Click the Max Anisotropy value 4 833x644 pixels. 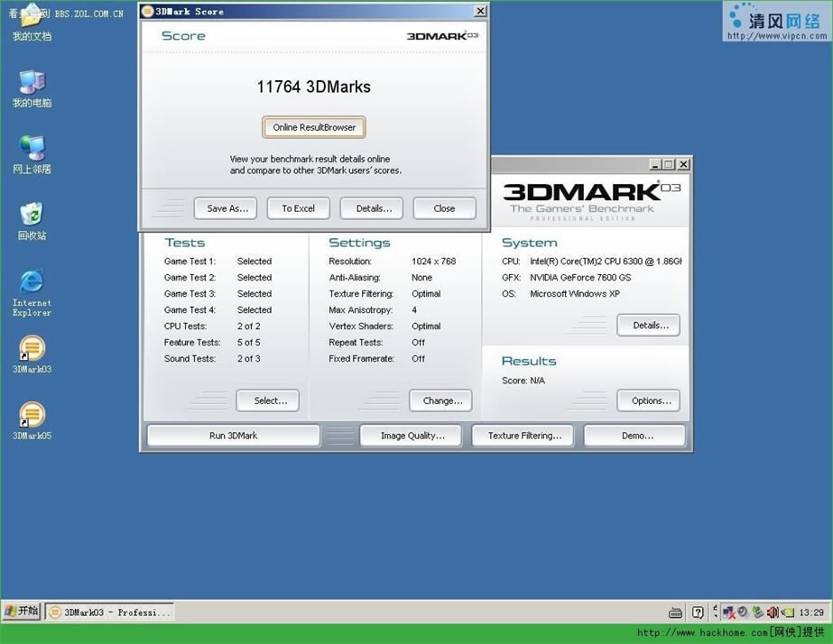[414, 310]
